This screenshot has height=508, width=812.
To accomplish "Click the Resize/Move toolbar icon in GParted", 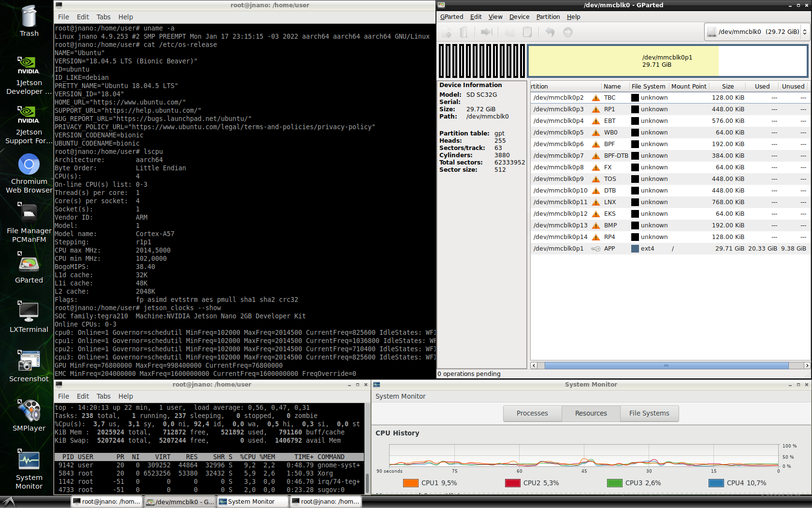I will 486,32.
